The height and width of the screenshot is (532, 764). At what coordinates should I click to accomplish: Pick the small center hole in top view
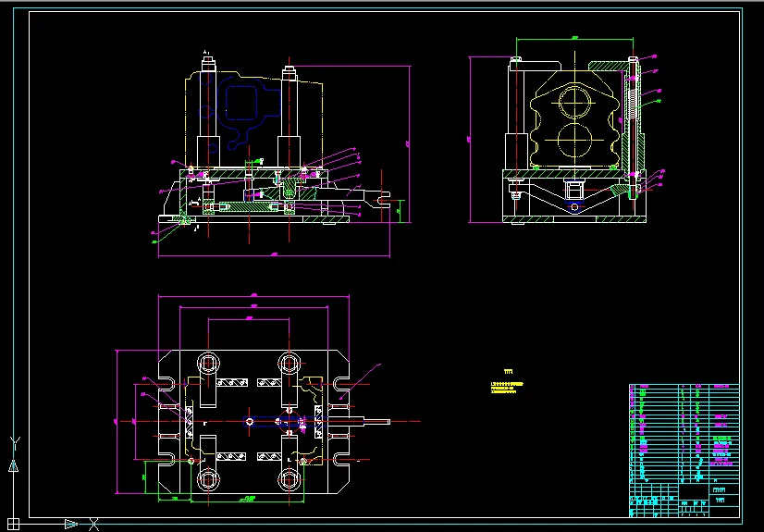[250, 421]
